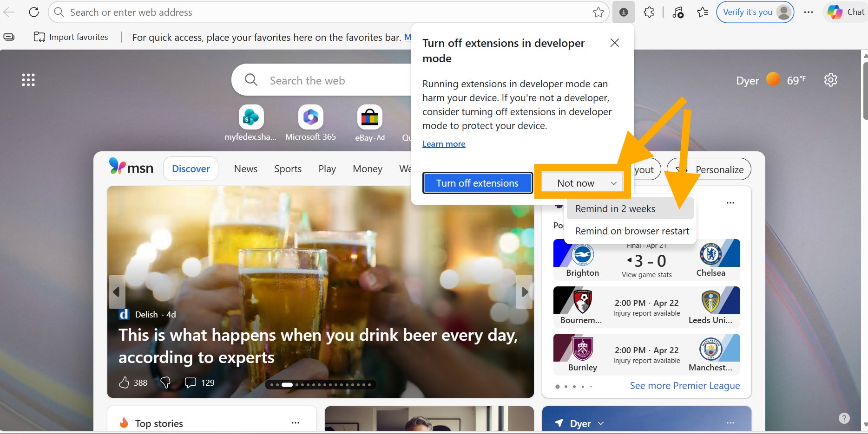This screenshot has width=868, height=434.
Task: Open the Microsoft 365 shortcut tile
Action: pos(310,123)
